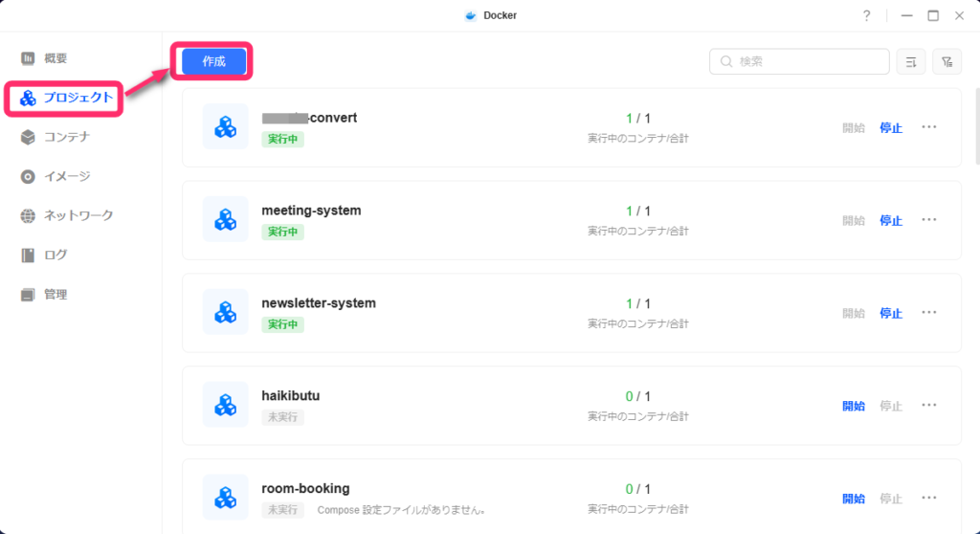This screenshot has height=534, width=980.
Task: Click the プロジェクト cubes sidebar icon
Action: pos(28,99)
